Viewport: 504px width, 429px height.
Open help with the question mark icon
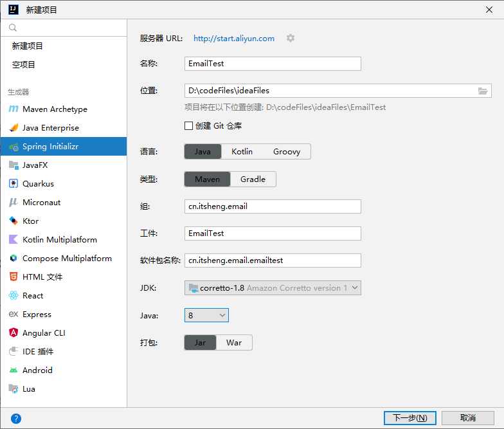(x=16, y=418)
